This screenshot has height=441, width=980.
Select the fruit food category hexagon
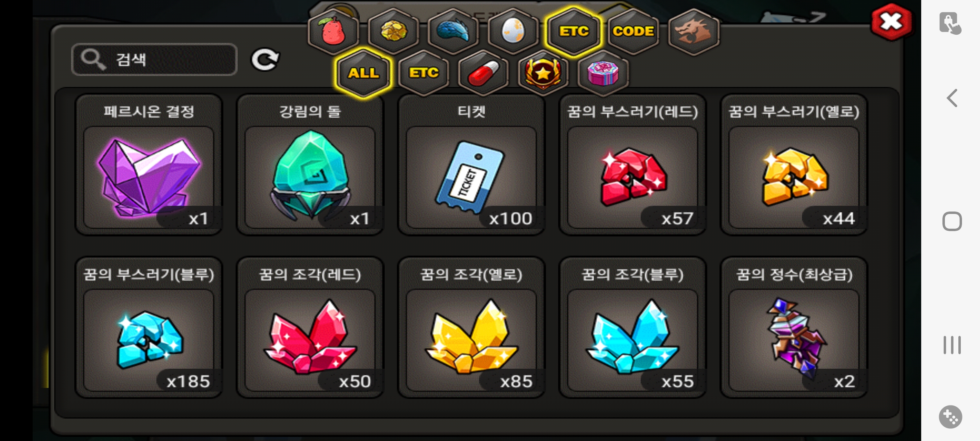334,31
